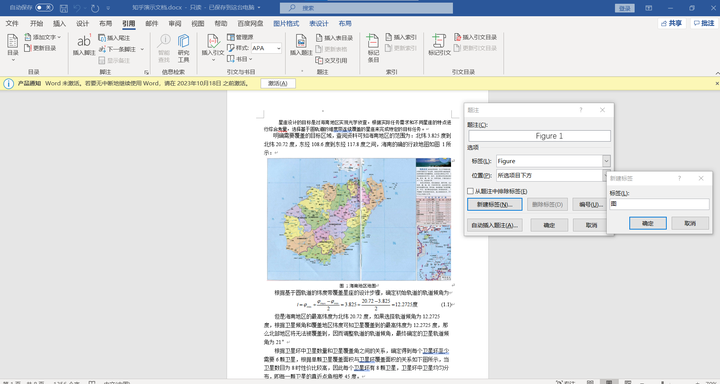Open the 图片格式 contextual tab
Screen dimensions: 720x384
pos(286,23)
